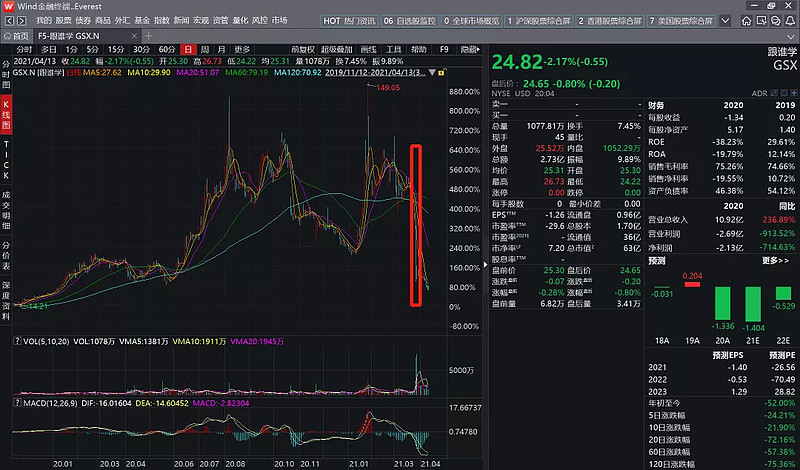Open the date range dropdown triangle
The height and width of the screenshot is (470, 800).
click(x=432, y=72)
